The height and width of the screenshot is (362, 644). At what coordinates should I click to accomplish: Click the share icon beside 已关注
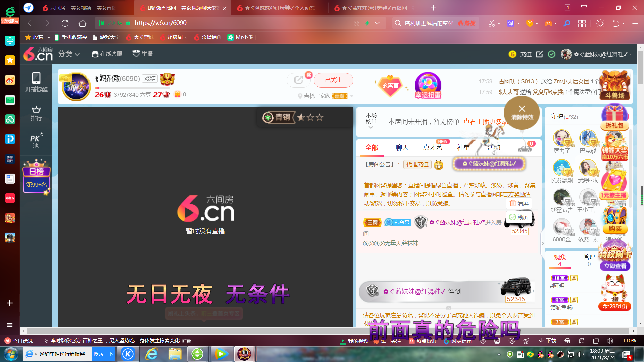click(298, 80)
